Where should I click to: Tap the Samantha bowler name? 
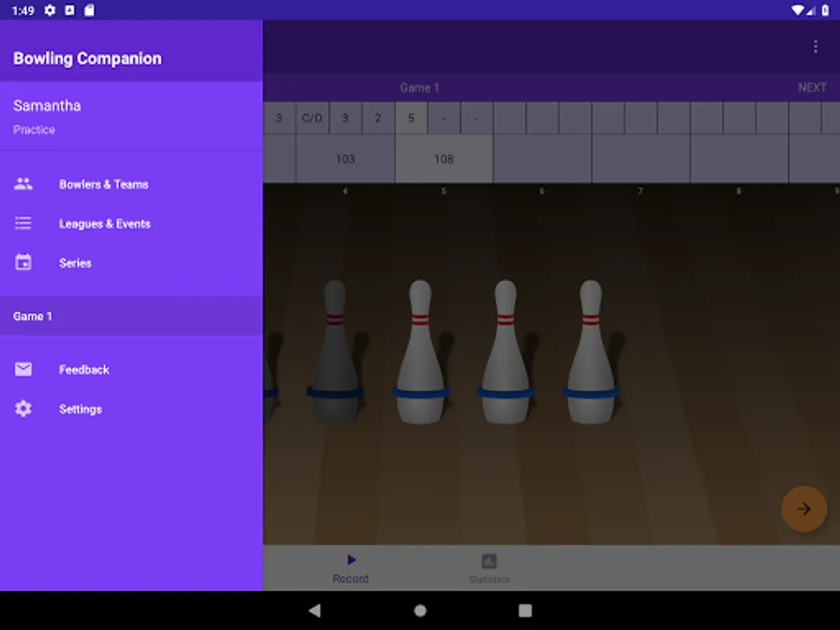[x=47, y=106]
